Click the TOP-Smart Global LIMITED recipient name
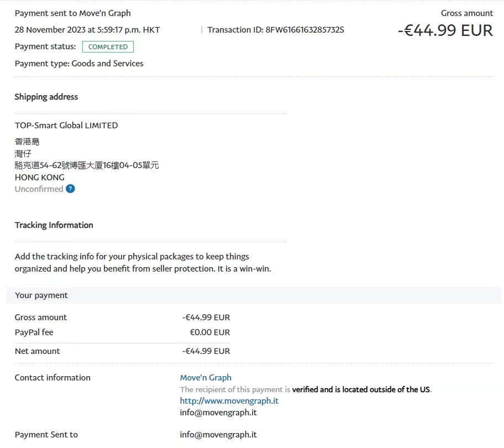Screen dimensions: 504x448 tap(66, 126)
